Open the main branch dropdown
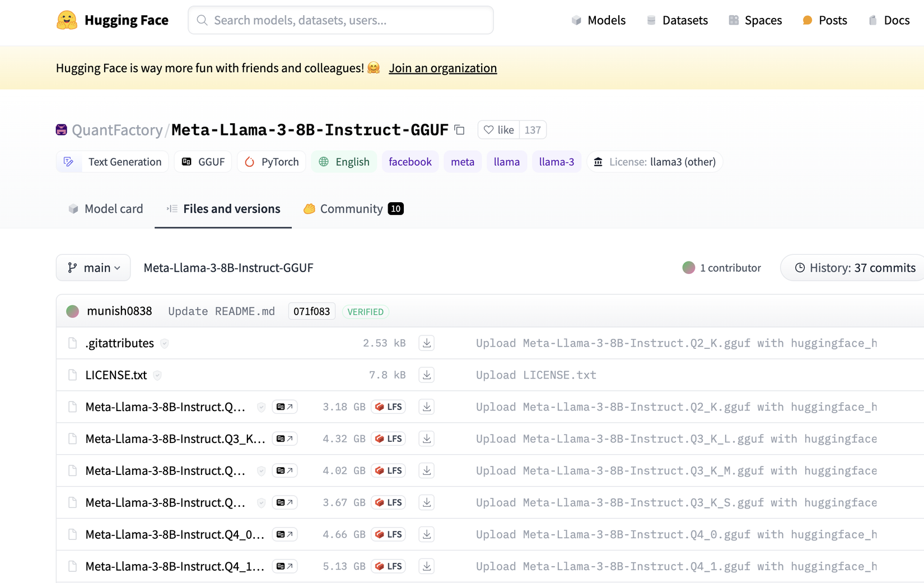 tap(94, 268)
